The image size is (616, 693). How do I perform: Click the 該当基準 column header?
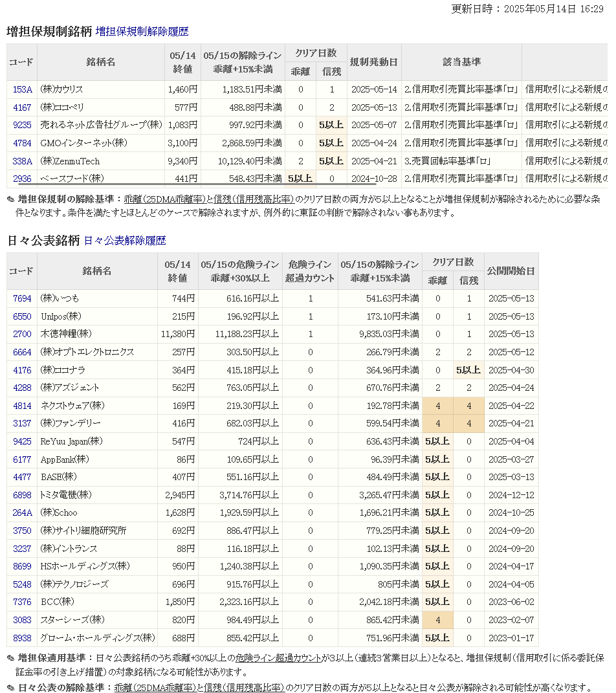(461, 62)
